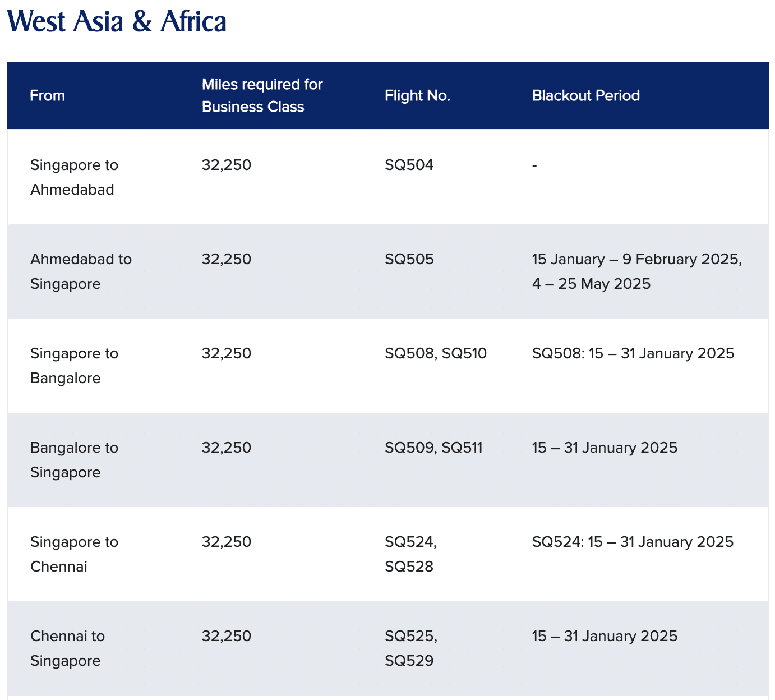Click the Chennai to Singapore route cell
The height and width of the screenshot is (700, 775).
click(67, 648)
